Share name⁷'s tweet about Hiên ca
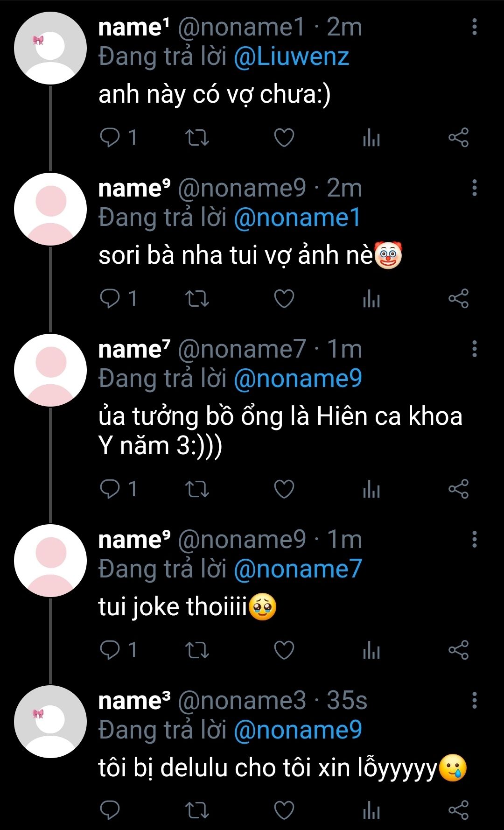The image size is (504, 830). coord(458,489)
